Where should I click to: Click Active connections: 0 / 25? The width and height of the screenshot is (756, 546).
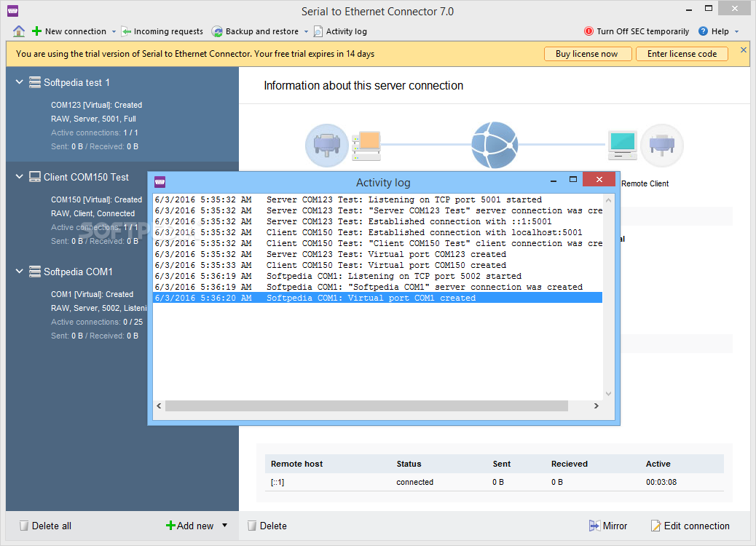point(97,322)
